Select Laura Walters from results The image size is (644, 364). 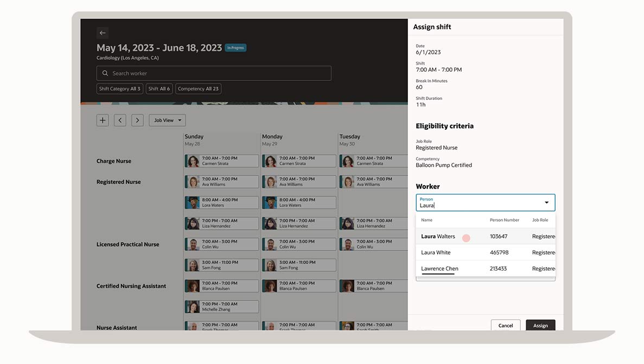coord(438,236)
